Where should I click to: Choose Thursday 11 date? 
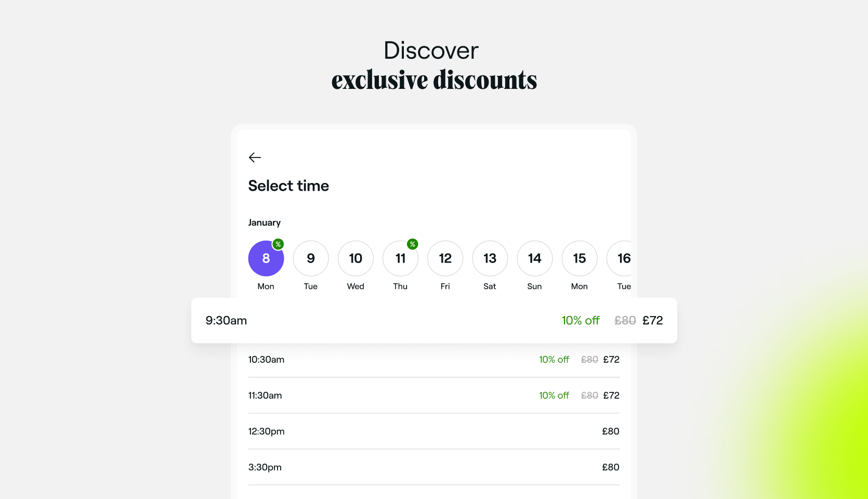coord(400,258)
